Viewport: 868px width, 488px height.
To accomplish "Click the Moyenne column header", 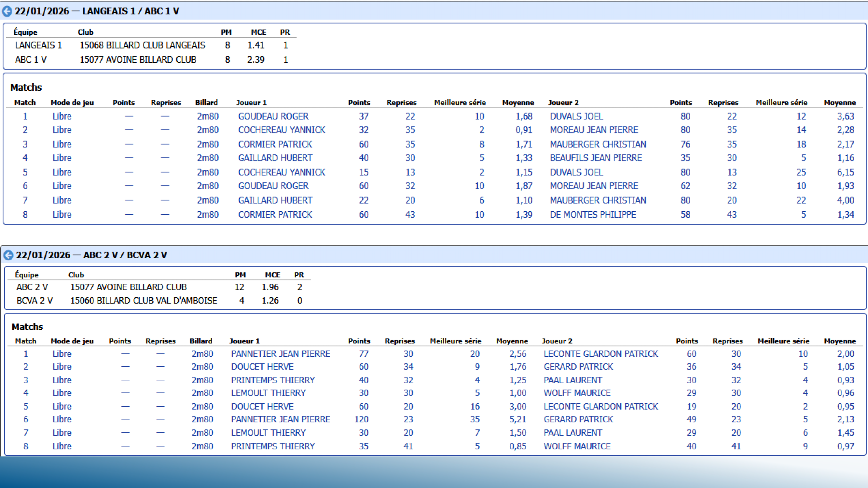I will click(518, 103).
